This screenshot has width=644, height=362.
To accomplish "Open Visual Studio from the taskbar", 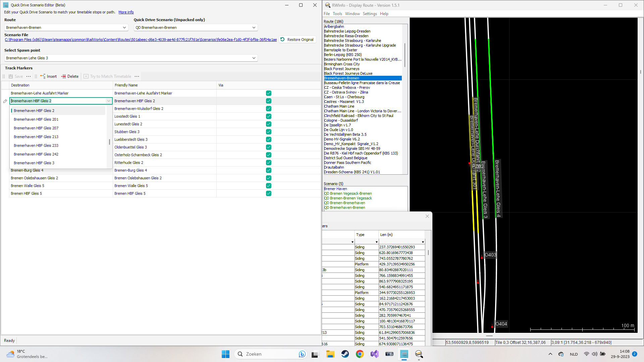I will click(374, 354).
